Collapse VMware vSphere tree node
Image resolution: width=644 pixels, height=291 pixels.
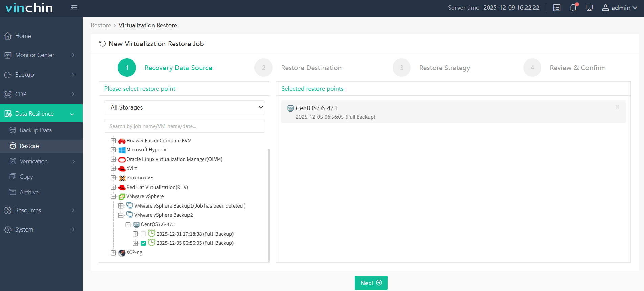click(113, 196)
